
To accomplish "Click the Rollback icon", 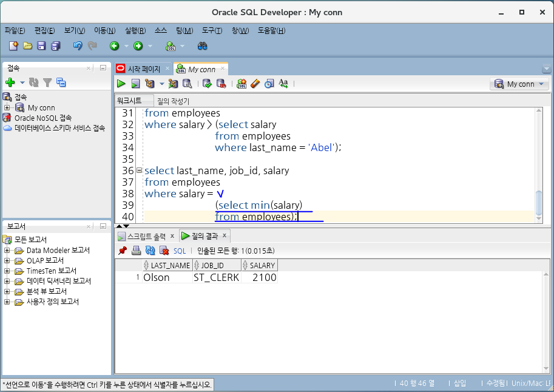I will (x=221, y=83).
